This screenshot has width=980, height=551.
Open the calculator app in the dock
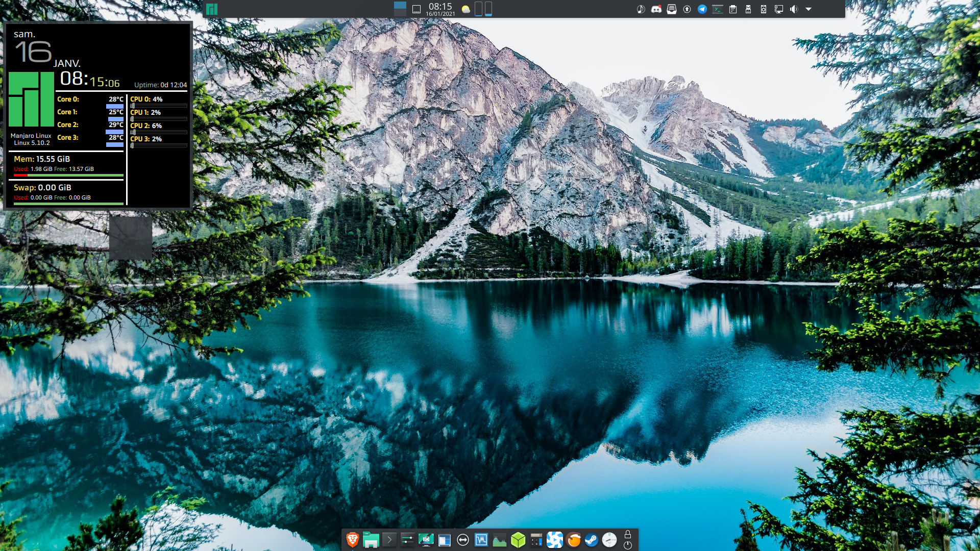(x=536, y=540)
